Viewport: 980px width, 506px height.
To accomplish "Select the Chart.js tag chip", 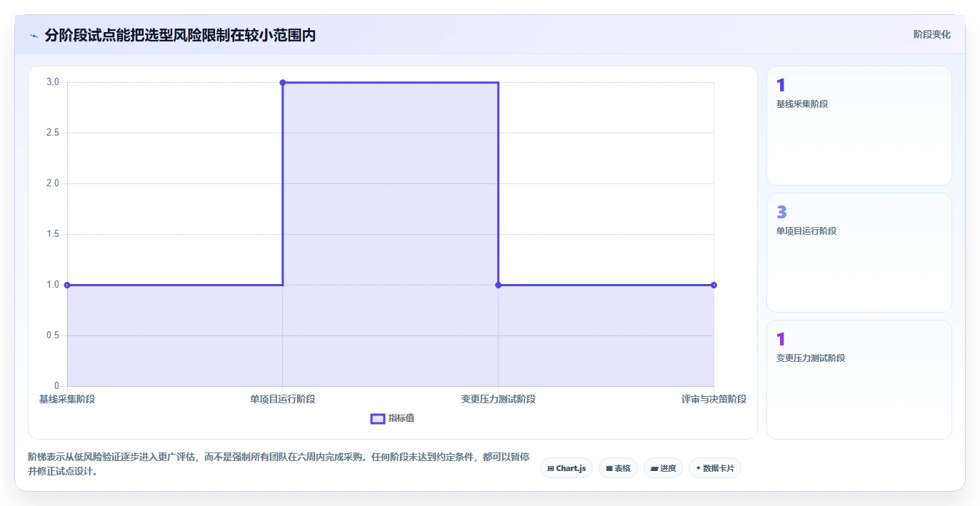I will [566, 468].
